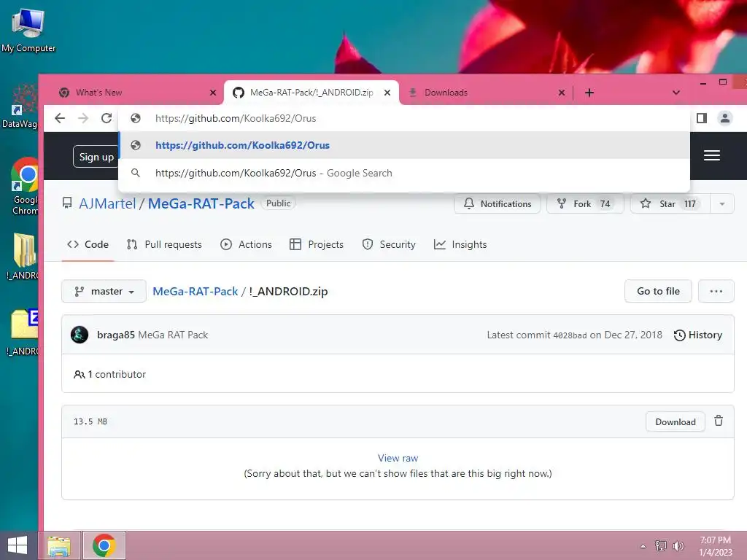Close the What's New tab
The width and height of the screenshot is (747, 560).
tap(213, 93)
